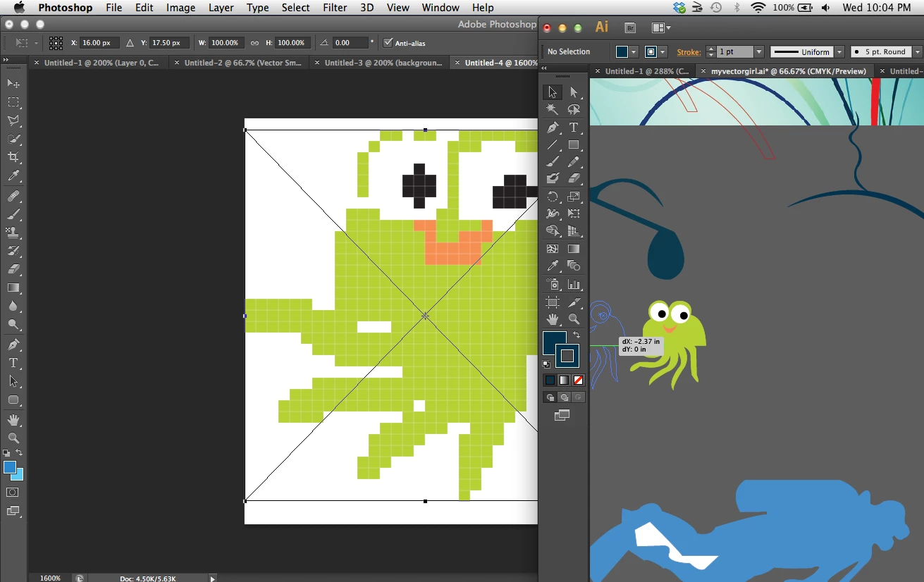Set Illustrator paint mode to None
The height and width of the screenshot is (582, 924).
pyautogui.click(x=578, y=380)
